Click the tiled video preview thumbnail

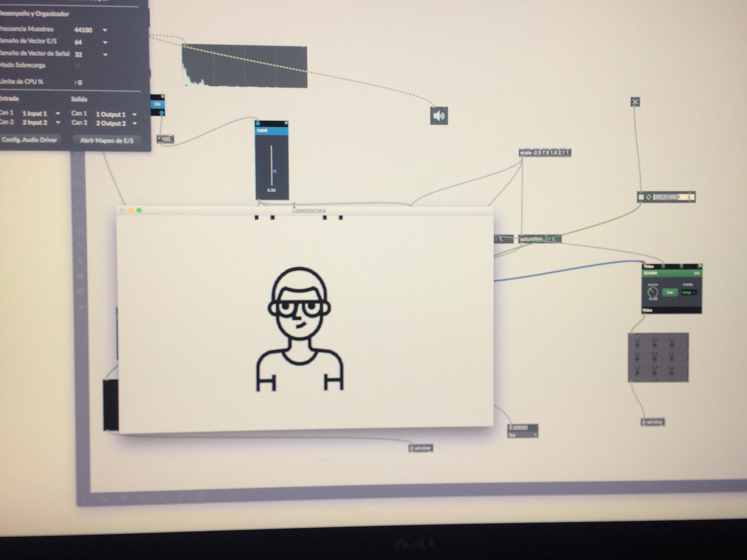(x=658, y=357)
